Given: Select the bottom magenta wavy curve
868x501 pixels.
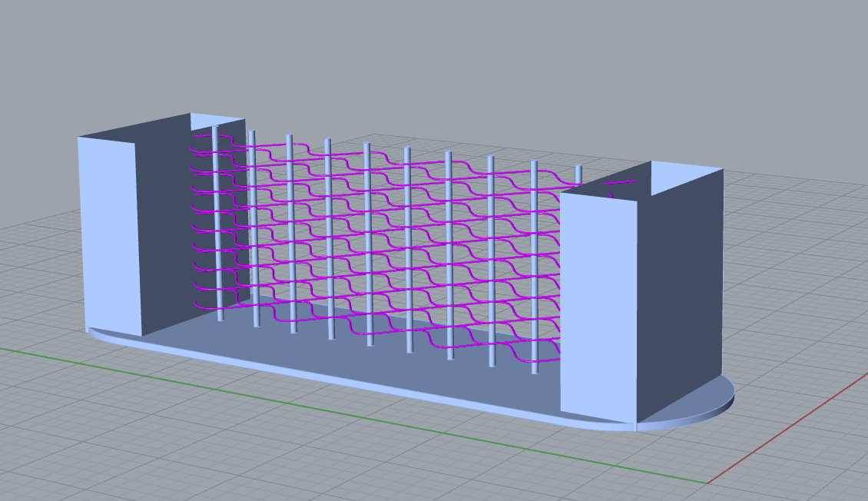Looking at the screenshot, I should [x=376, y=332].
